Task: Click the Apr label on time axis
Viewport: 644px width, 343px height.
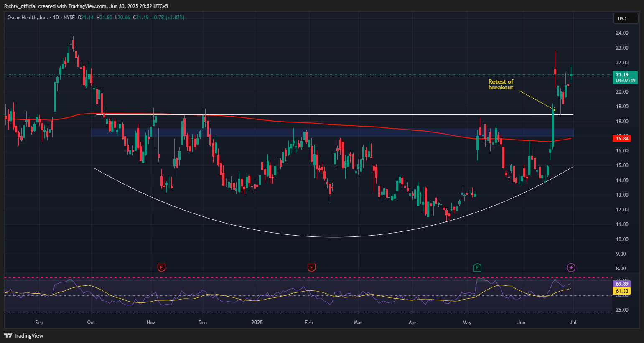Action: click(412, 323)
